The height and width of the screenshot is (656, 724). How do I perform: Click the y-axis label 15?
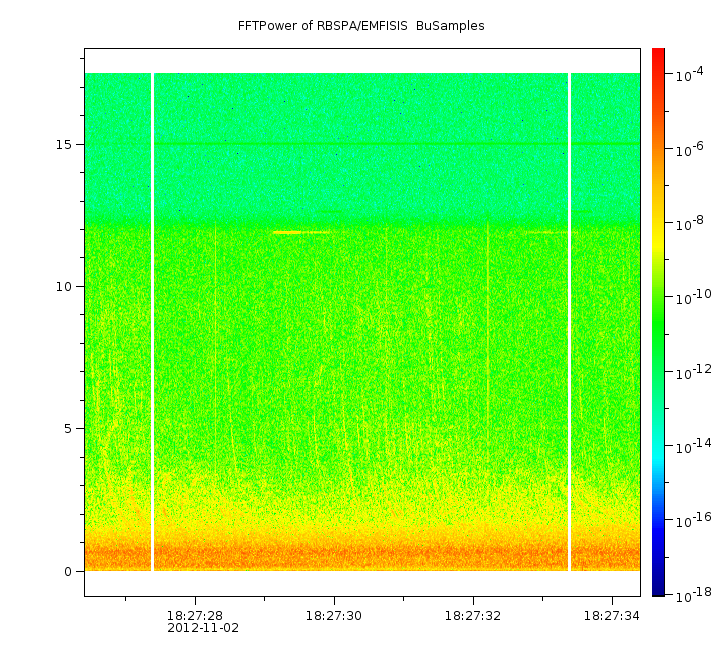point(64,145)
